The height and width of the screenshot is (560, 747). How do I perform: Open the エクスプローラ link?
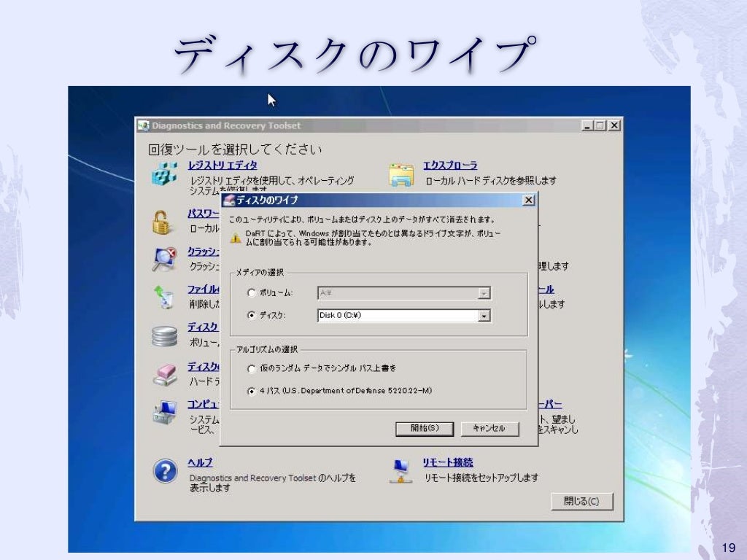(450, 166)
